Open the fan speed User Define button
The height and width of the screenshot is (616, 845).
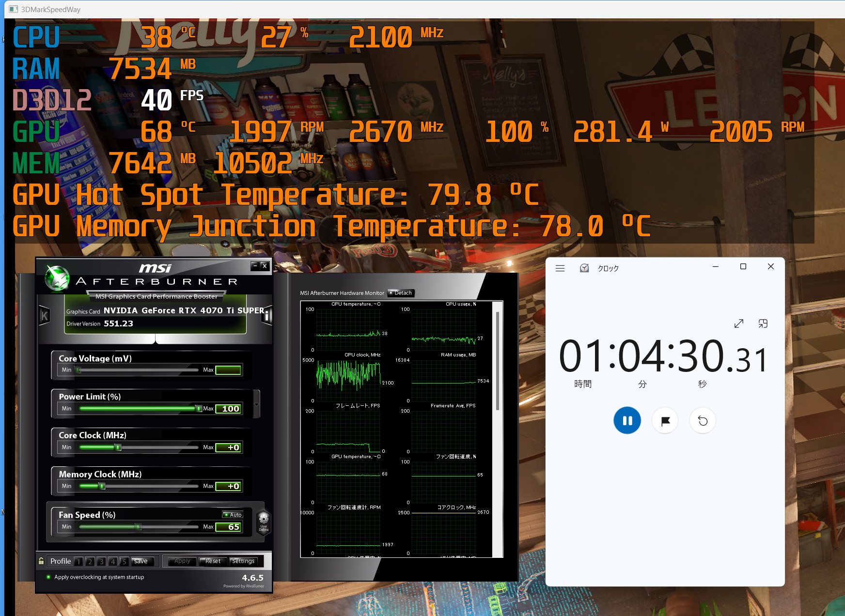264,523
